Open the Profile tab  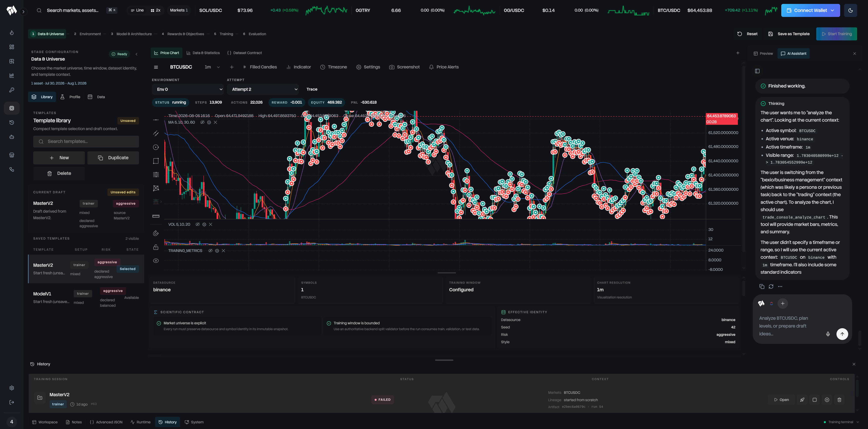70,97
